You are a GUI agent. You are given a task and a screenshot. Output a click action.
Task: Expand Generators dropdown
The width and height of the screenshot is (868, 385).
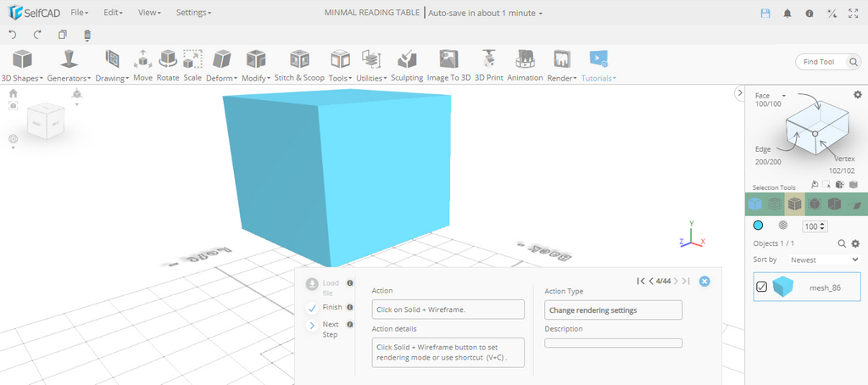[x=70, y=65]
